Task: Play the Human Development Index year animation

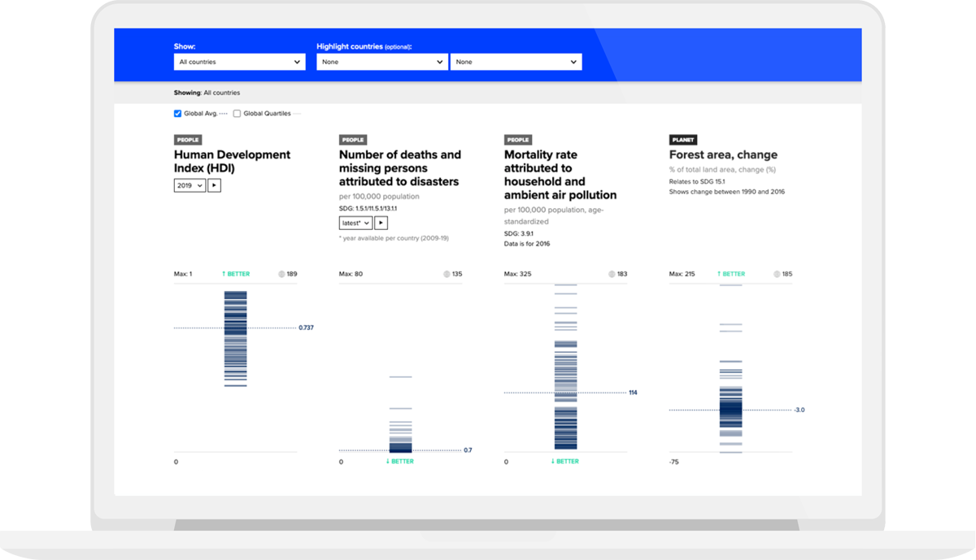Action: click(215, 185)
